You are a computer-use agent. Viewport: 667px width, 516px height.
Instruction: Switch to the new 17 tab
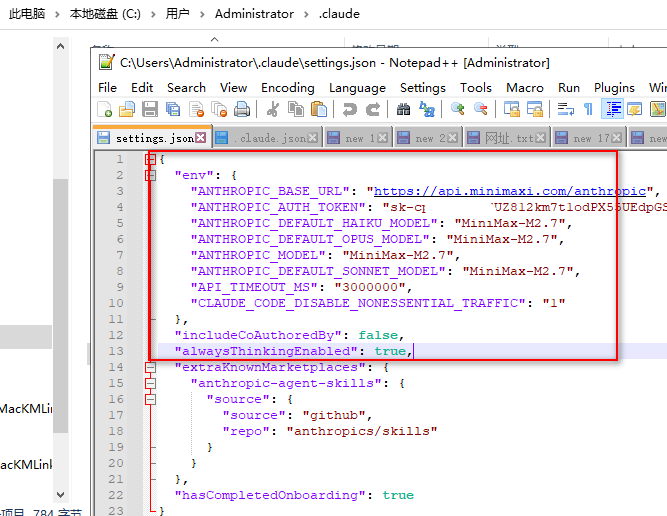[589, 138]
